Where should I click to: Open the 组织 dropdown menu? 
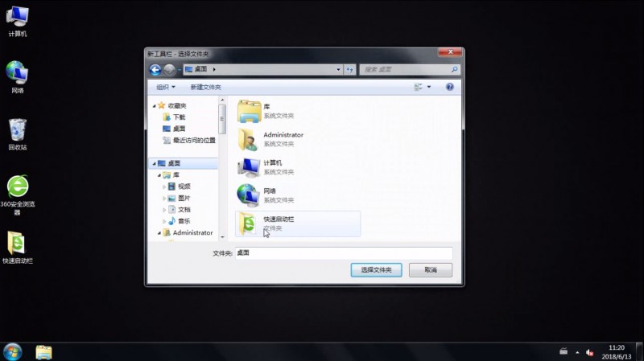[166, 87]
